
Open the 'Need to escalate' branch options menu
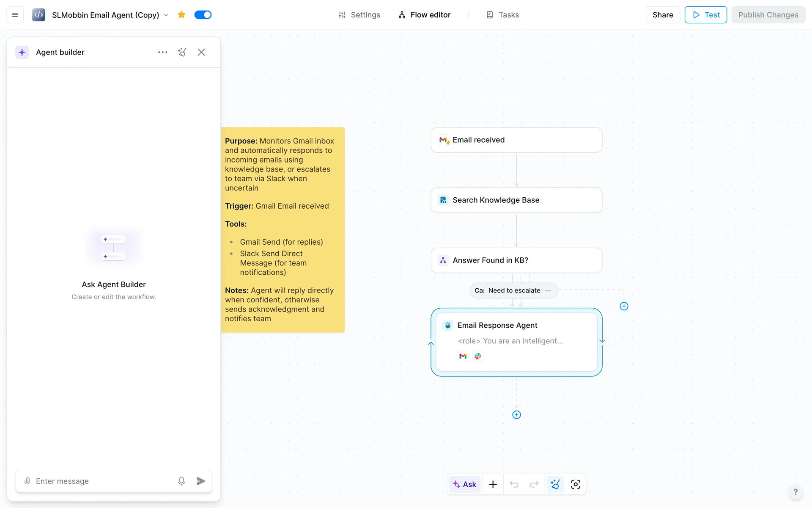548,290
